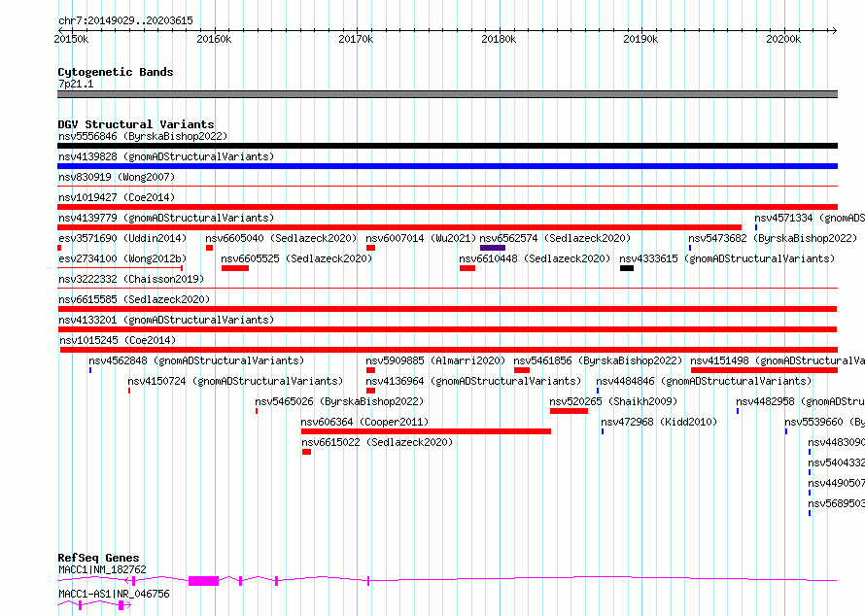Click the nsv5689503 variant label
Viewport: 865px width, 616px height.
pos(836,503)
